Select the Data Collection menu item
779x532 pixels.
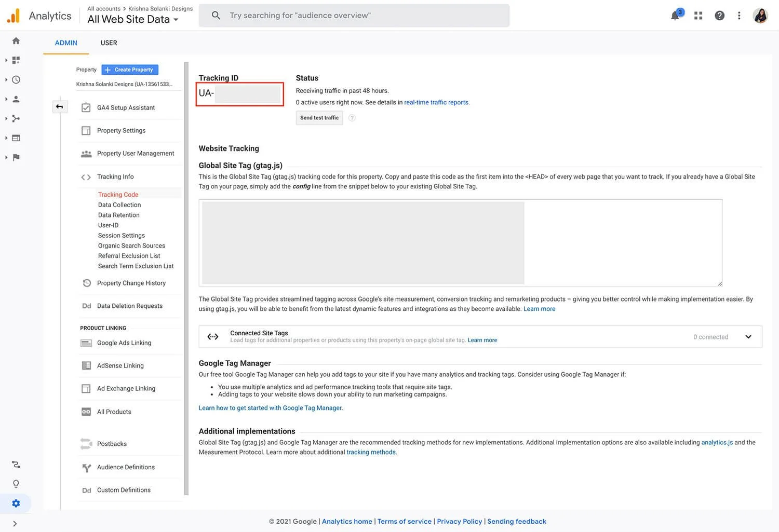(119, 204)
